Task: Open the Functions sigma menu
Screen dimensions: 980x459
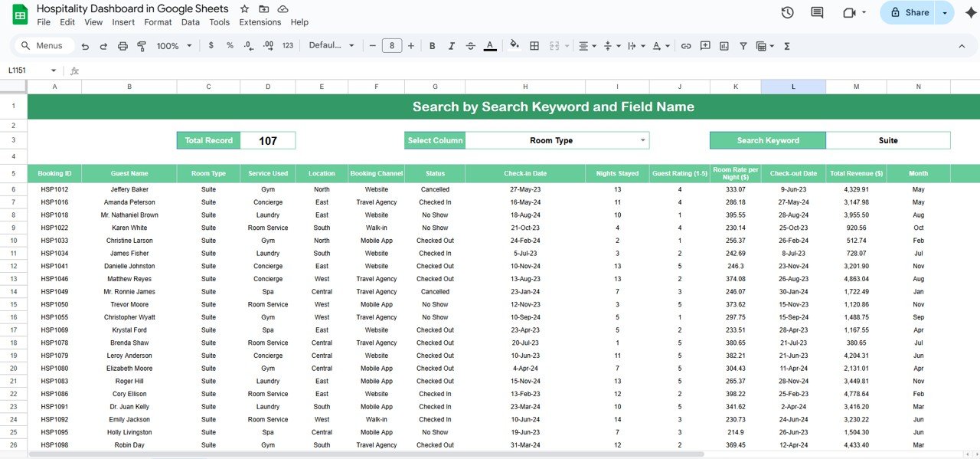Action: click(787, 46)
